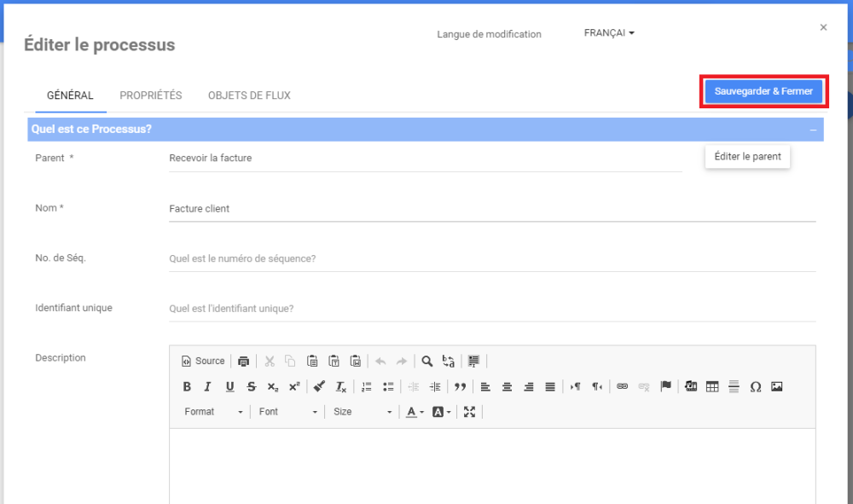Click the Source view button
Image resolution: width=853 pixels, height=504 pixels.
pos(203,361)
